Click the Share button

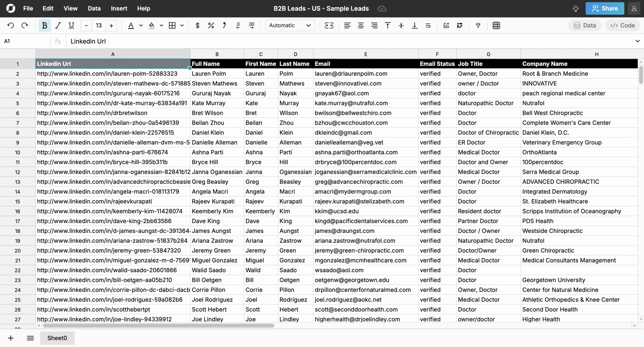click(x=605, y=8)
